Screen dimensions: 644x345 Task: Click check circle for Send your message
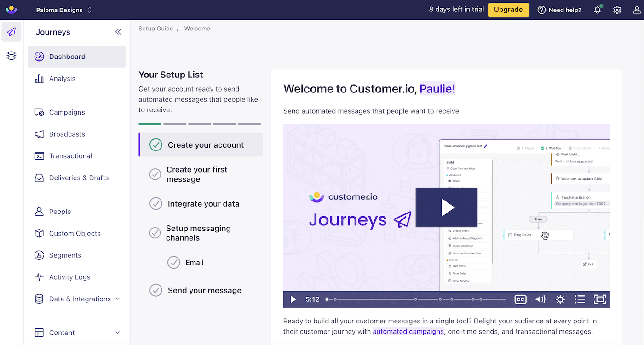point(156,290)
